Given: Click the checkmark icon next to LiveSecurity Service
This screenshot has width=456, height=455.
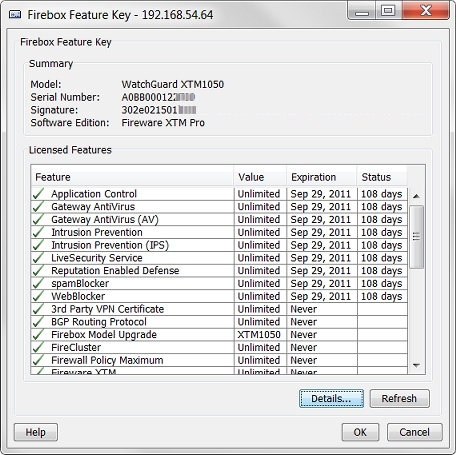Looking at the screenshot, I should (x=38, y=258).
